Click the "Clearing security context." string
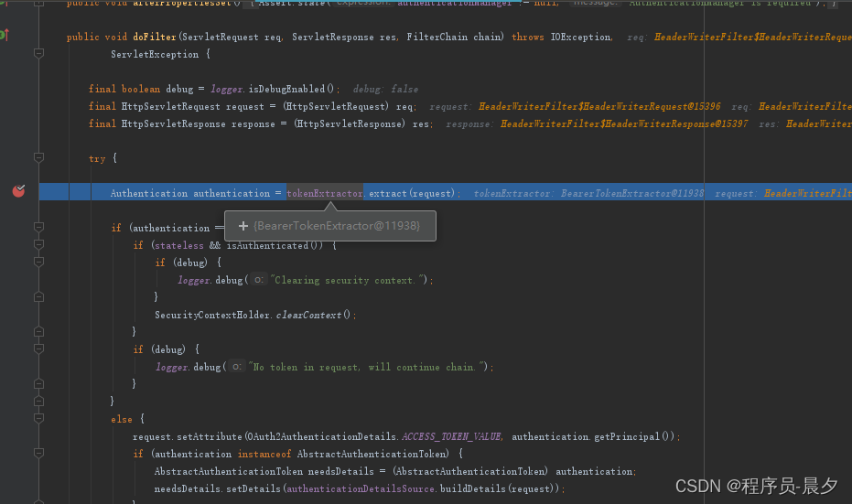 349,280
